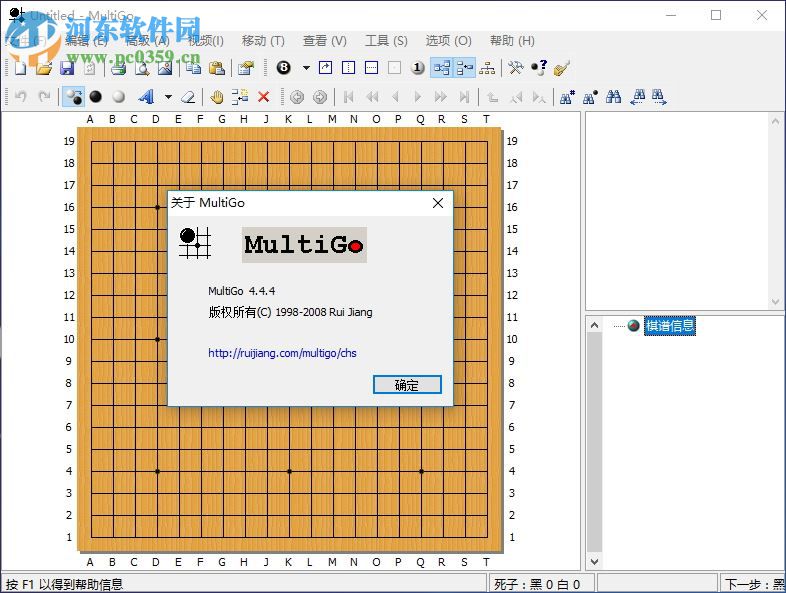Click the 死子 captured stones status text
The height and width of the screenshot is (593, 786).
tap(536, 584)
